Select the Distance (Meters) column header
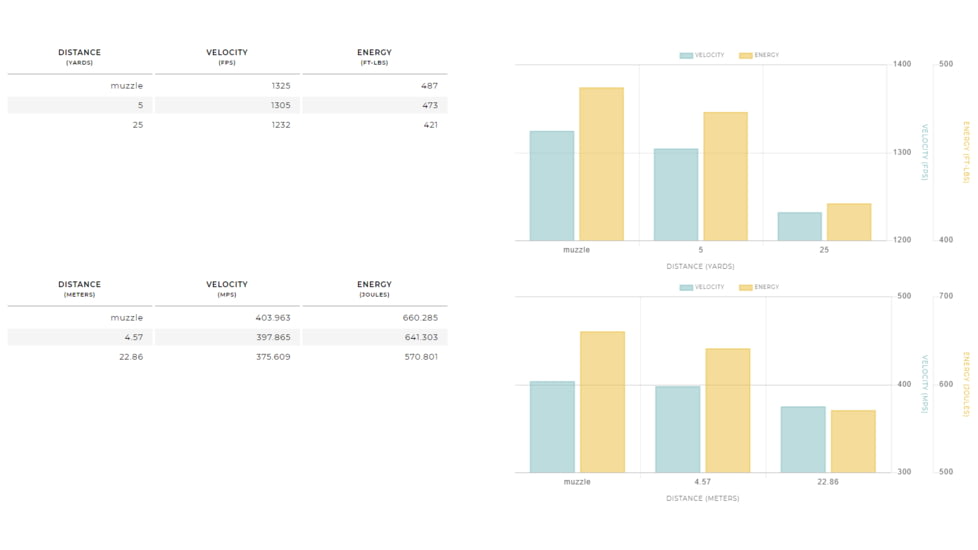Screen dimensions: 978x550 pos(79,289)
